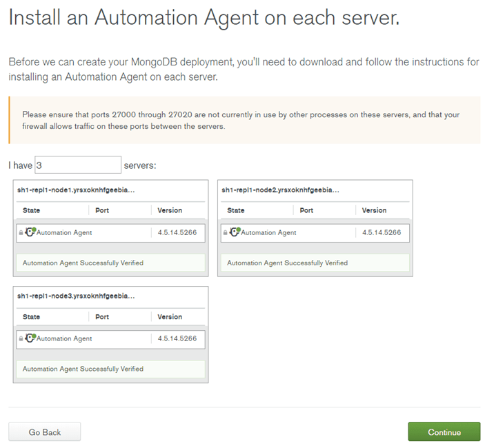Click the Successfully Verified message for node2
The image size is (485, 448).
click(x=315, y=263)
